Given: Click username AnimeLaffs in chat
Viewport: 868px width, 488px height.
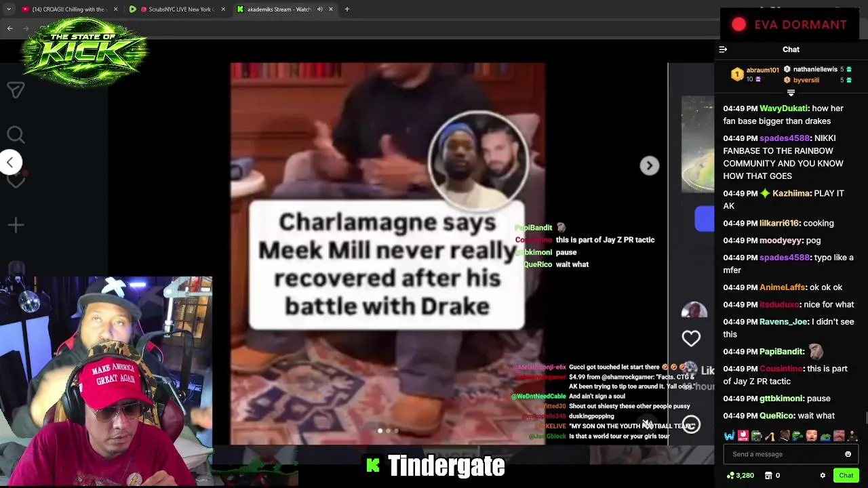Looking at the screenshot, I should [x=782, y=287].
